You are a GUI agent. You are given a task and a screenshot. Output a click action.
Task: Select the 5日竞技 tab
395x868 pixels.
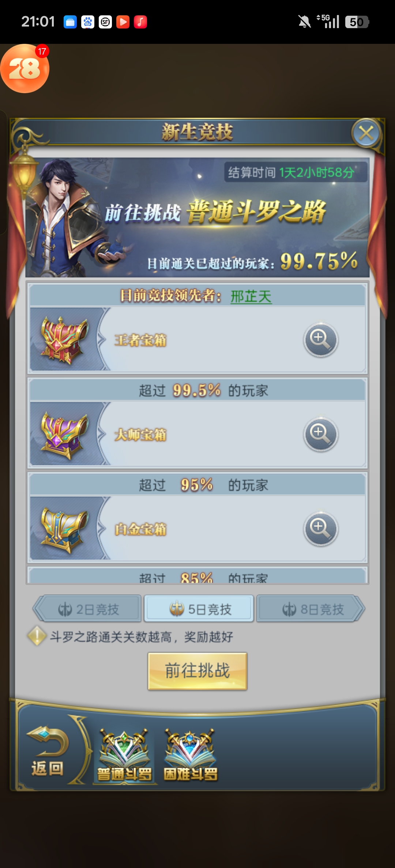(x=199, y=609)
